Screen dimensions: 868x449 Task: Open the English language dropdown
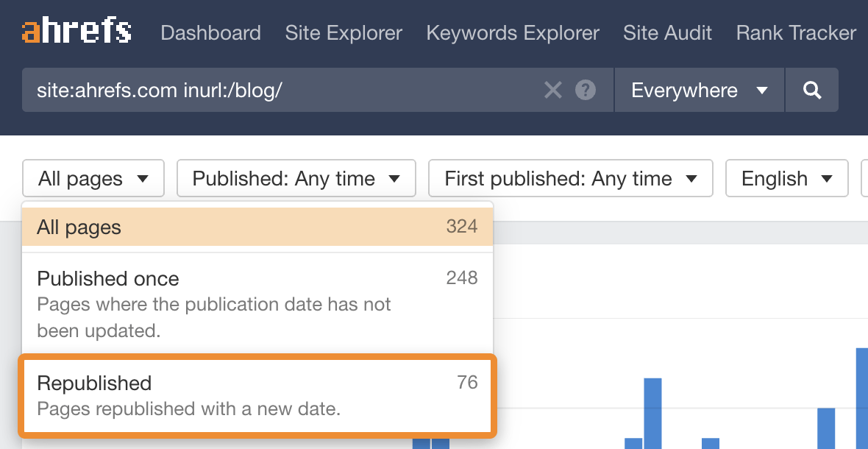tap(786, 179)
